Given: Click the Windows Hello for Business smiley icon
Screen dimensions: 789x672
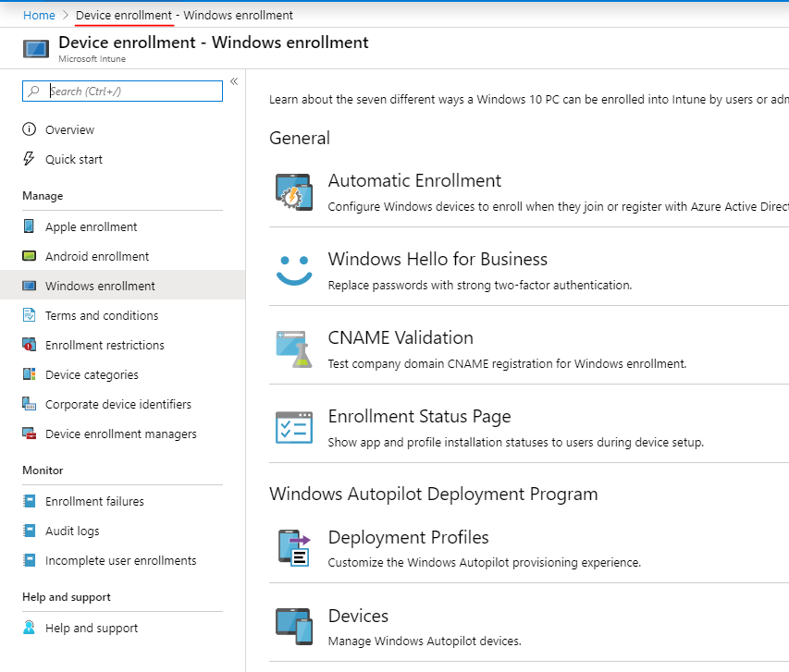Looking at the screenshot, I should tap(296, 267).
